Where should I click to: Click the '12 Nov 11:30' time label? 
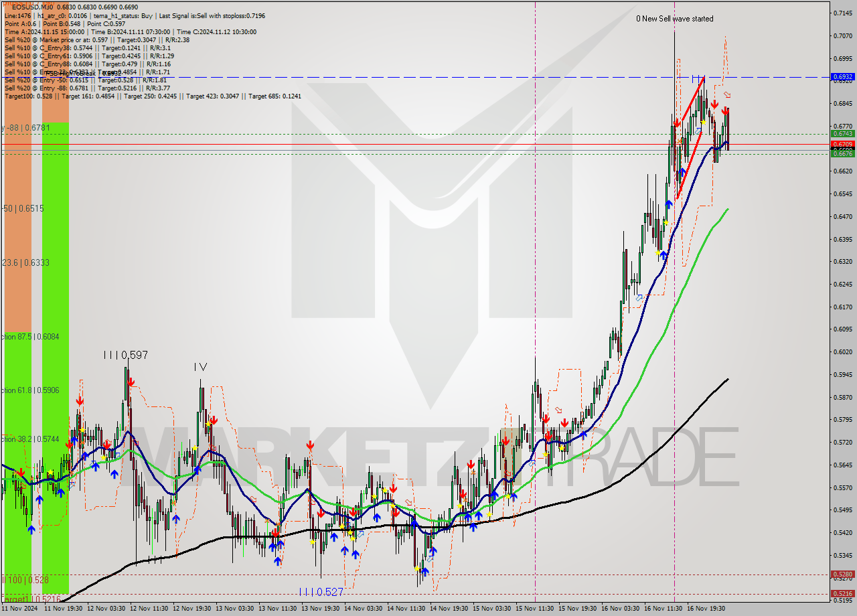[150, 609]
